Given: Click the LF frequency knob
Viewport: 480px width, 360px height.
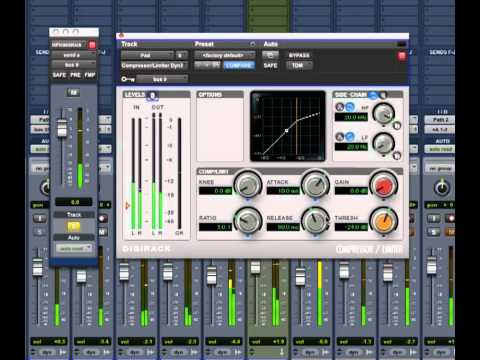Looking at the screenshot, I should [383, 143].
